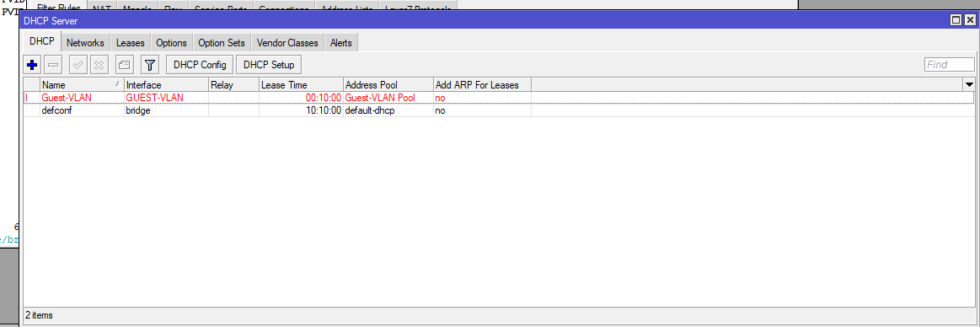
Task: Disable selected entry with the X icon
Action: pyautogui.click(x=99, y=64)
